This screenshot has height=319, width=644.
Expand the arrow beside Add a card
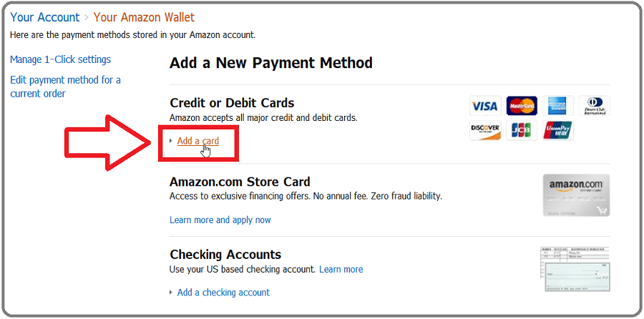pos(171,141)
